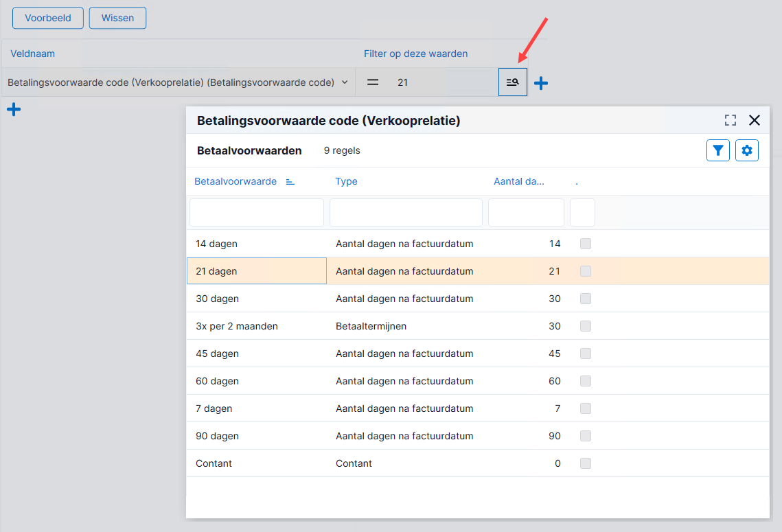Image resolution: width=782 pixels, height=532 pixels.
Task: Expand the Betalingsvoorwaarde code field dropdown
Action: 345,82
